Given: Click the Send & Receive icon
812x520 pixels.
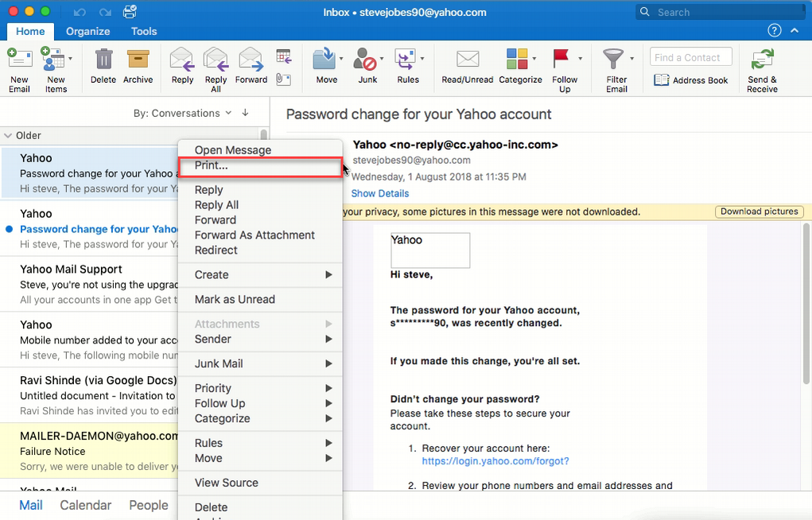Looking at the screenshot, I should click(762, 60).
